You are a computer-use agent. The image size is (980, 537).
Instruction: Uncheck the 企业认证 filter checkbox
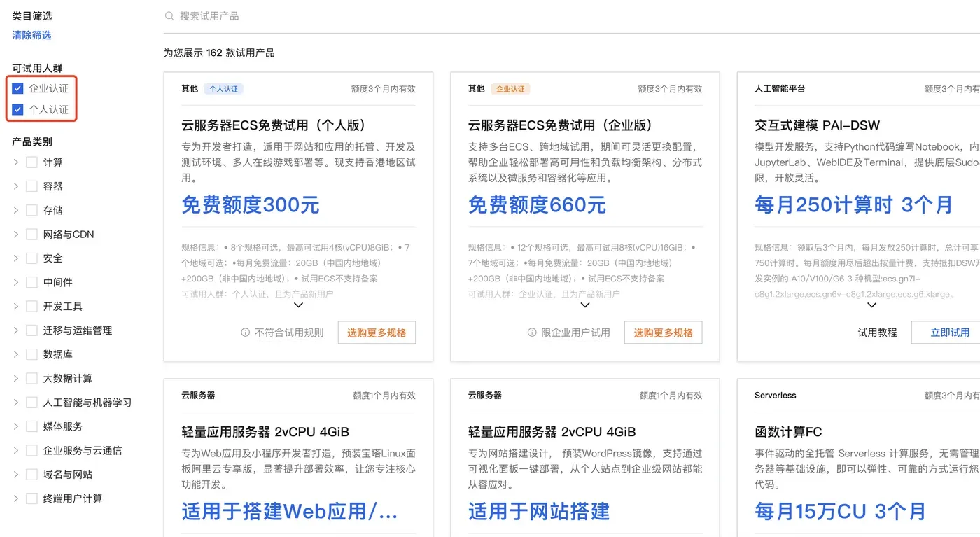point(17,88)
